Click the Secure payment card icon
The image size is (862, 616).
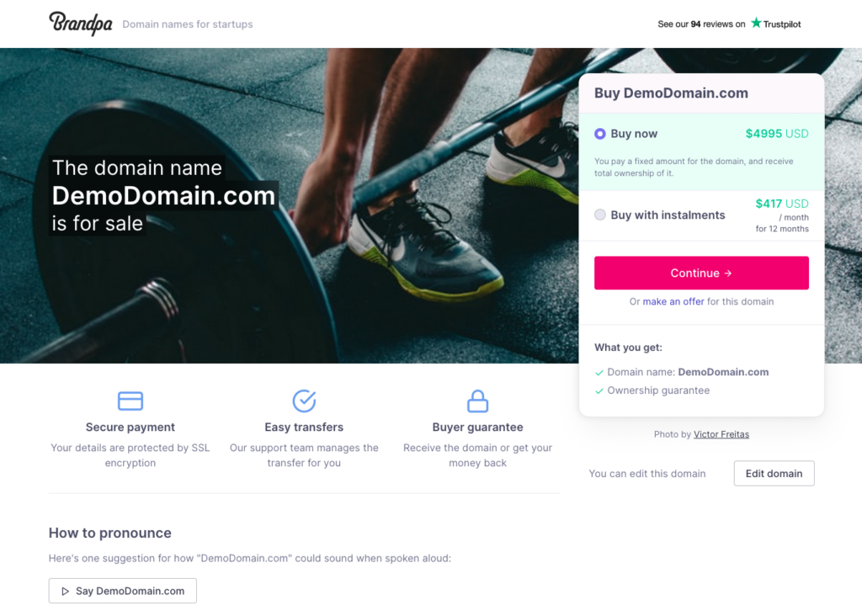pyautogui.click(x=130, y=401)
